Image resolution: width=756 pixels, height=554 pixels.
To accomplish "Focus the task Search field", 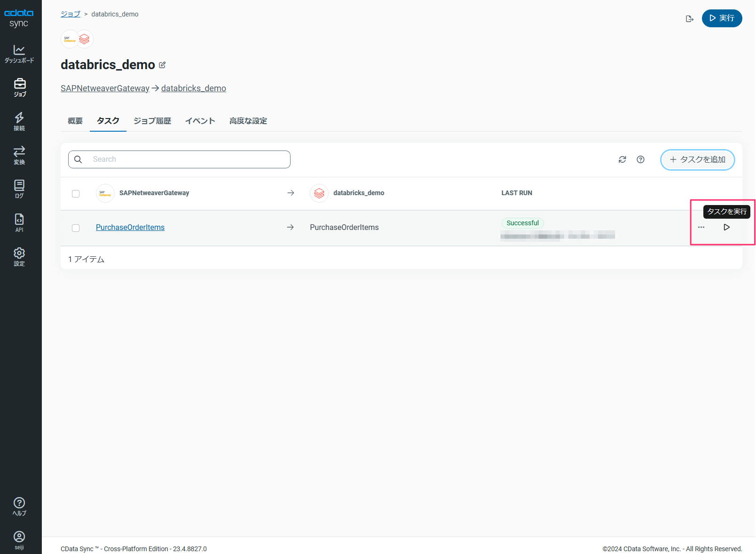I will [179, 159].
